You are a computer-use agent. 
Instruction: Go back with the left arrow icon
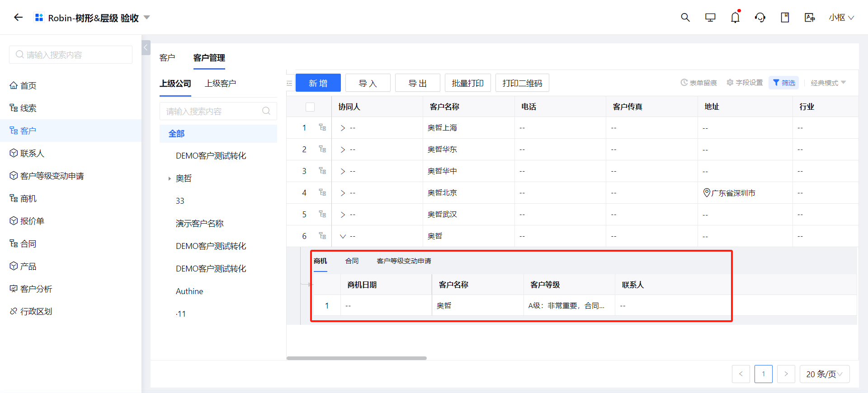pos(18,17)
